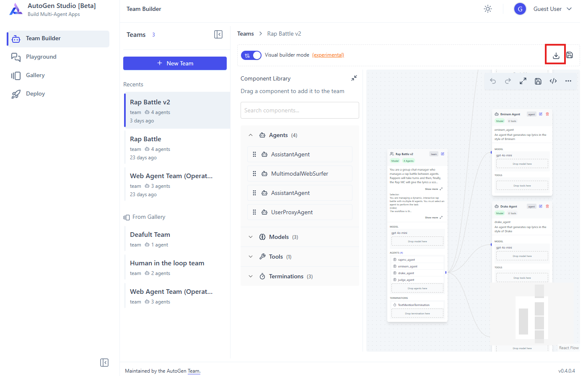Show more of the team description
This screenshot has height=376, width=588.
pyautogui.click(x=433, y=189)
